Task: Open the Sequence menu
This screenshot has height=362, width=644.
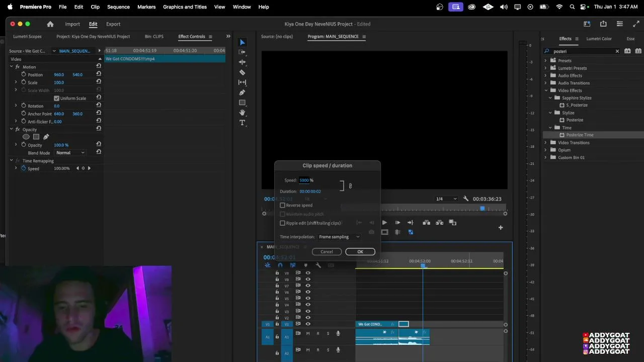Action: coord(119,7)
